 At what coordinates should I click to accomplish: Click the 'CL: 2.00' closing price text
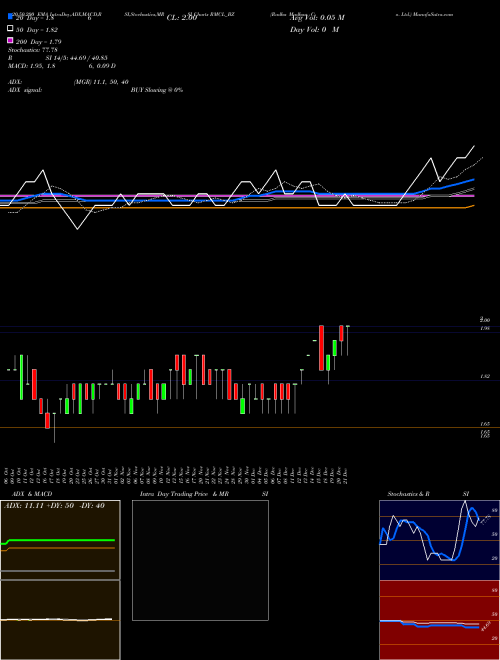tap(182, 18)
